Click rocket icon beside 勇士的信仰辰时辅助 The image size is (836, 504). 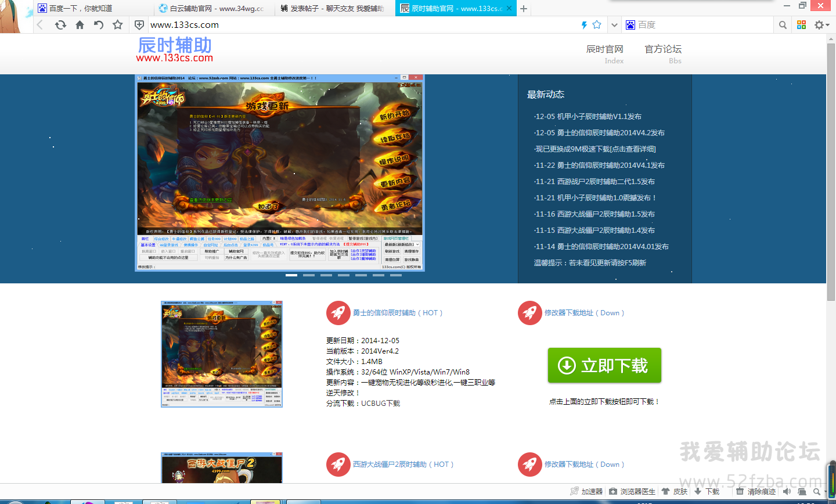tap(338, 313)
